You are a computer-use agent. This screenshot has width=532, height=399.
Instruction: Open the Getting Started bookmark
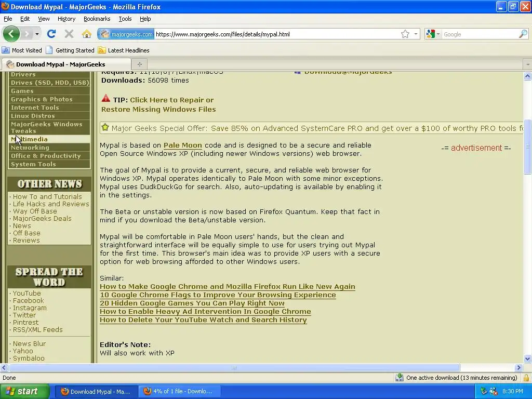coord(70,50)
